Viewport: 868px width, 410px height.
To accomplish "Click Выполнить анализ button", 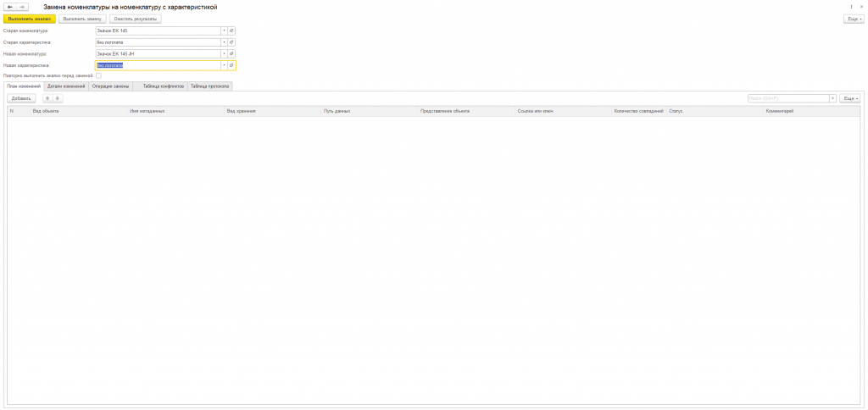I will click(30, 19).
